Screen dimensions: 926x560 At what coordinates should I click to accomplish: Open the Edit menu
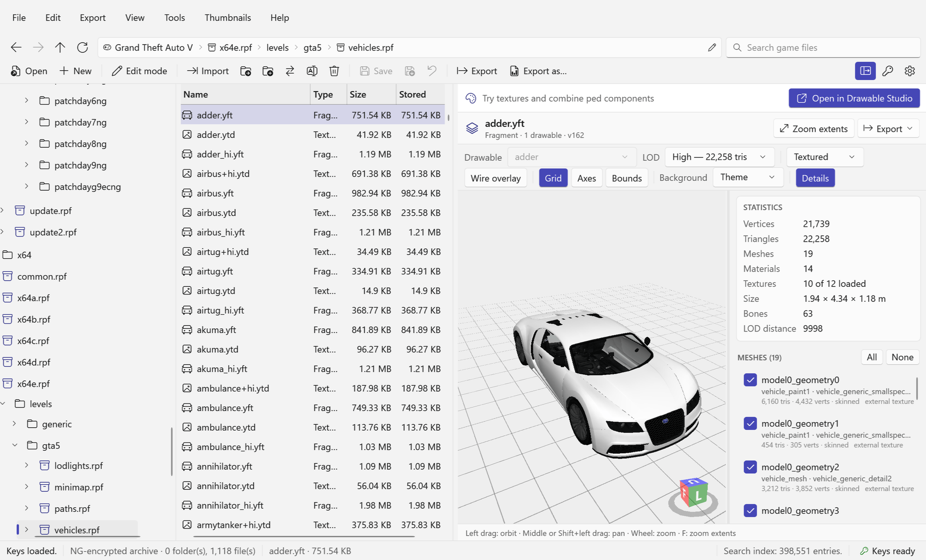click(x=53, y=17)
